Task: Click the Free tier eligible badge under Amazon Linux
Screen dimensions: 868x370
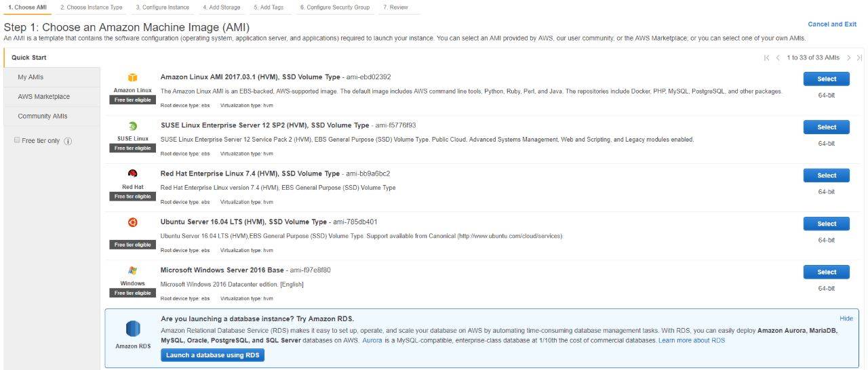Action: [133, 100]
